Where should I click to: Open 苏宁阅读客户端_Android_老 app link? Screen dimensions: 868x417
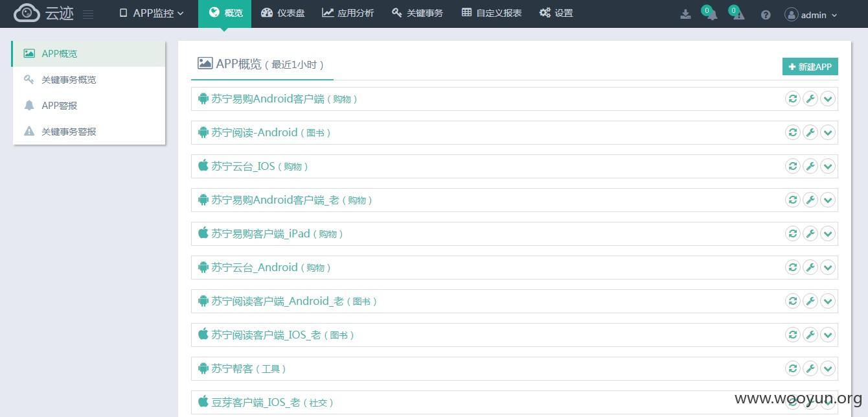pos(288,301)
